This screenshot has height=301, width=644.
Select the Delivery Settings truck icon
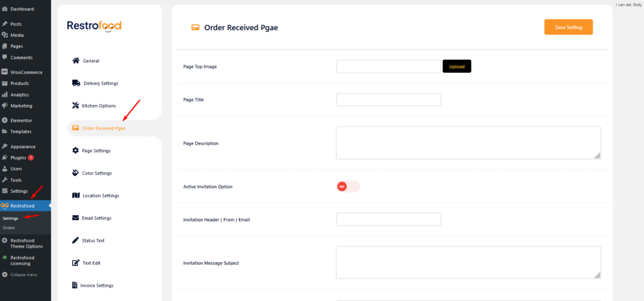point(76,83)
